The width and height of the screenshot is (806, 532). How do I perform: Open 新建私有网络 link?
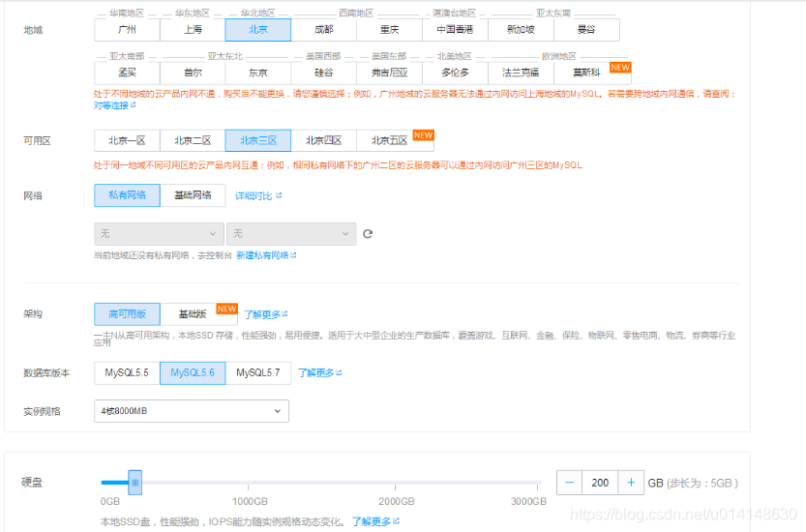[x=266, y=255]
